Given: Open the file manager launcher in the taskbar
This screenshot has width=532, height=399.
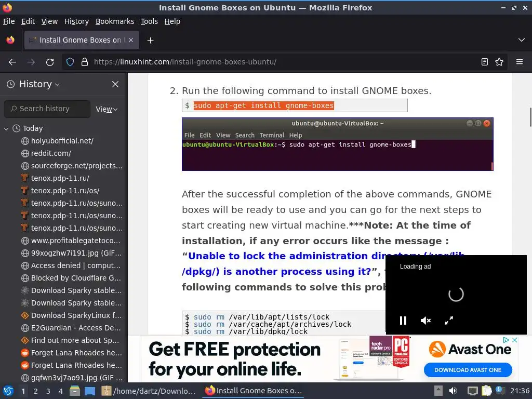Looking at the screenshot, I should (x=75, y=391).
